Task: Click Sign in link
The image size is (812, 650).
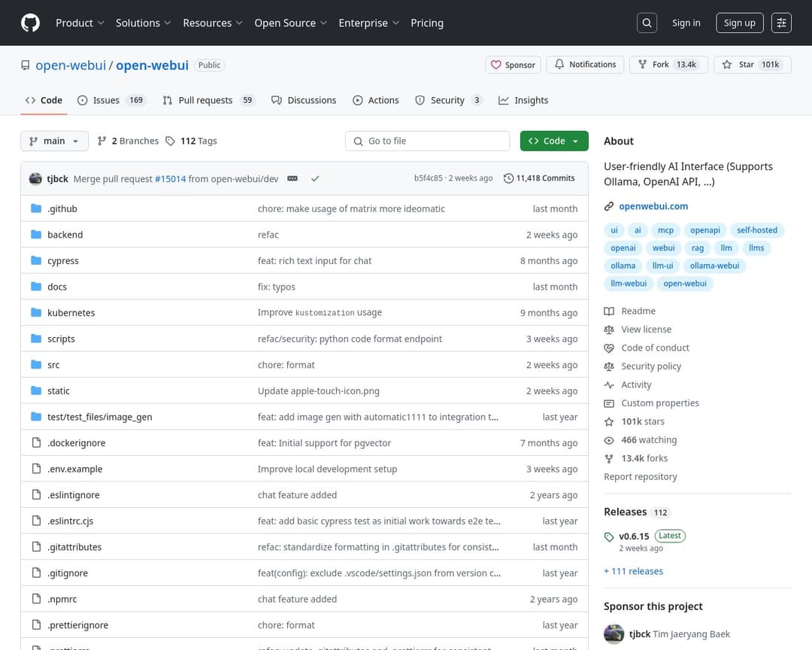Action: [x=686, y=23]
